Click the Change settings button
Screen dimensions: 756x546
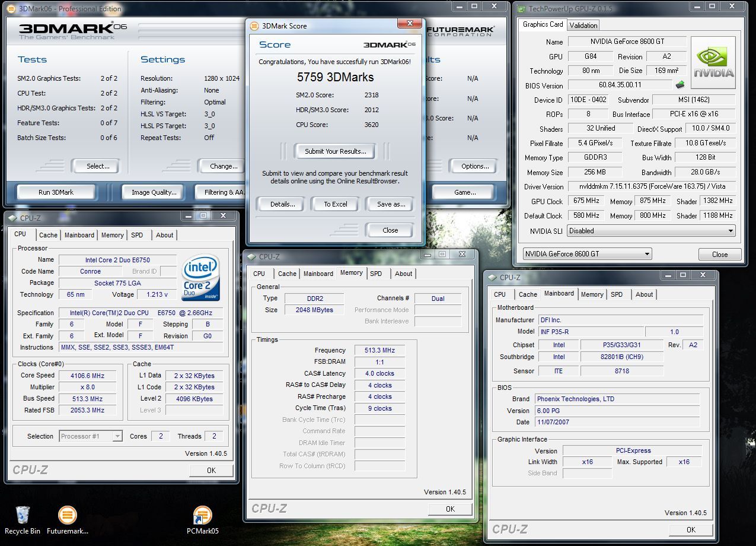223,166
